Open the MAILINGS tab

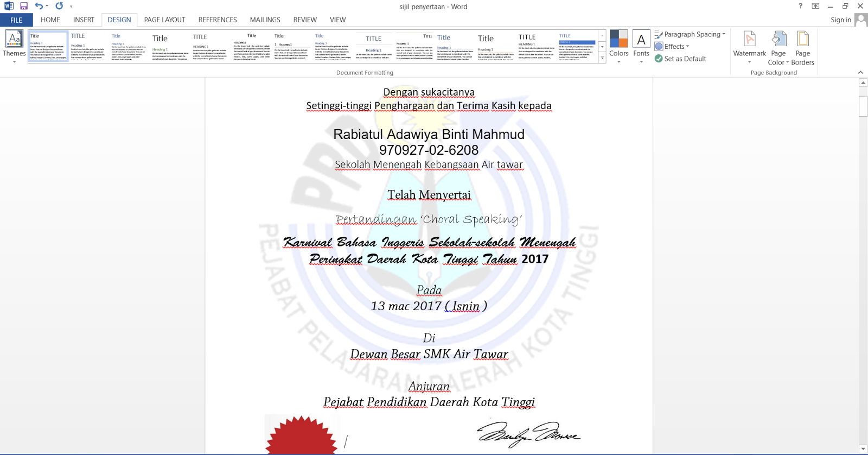point(265,20)
